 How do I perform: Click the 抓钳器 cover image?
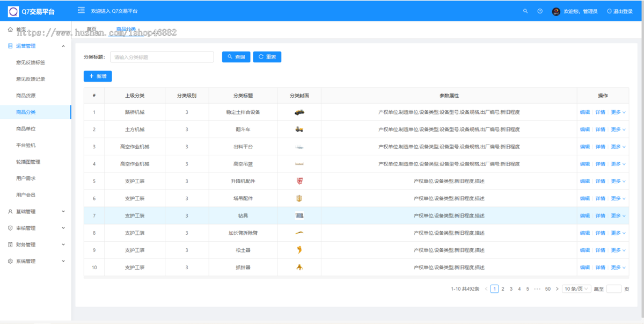(x=299, y=267)
